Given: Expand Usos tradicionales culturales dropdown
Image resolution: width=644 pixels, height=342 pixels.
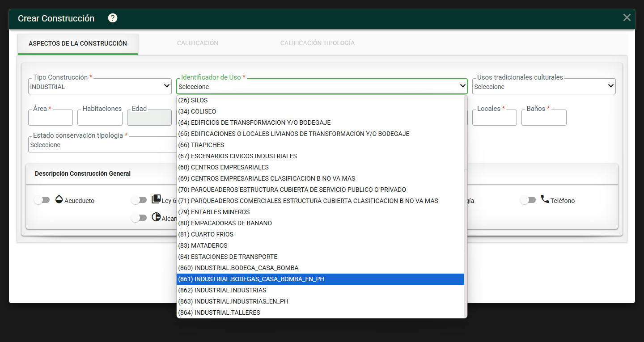Looking at the screenshot, I should (x=544, y=86).
